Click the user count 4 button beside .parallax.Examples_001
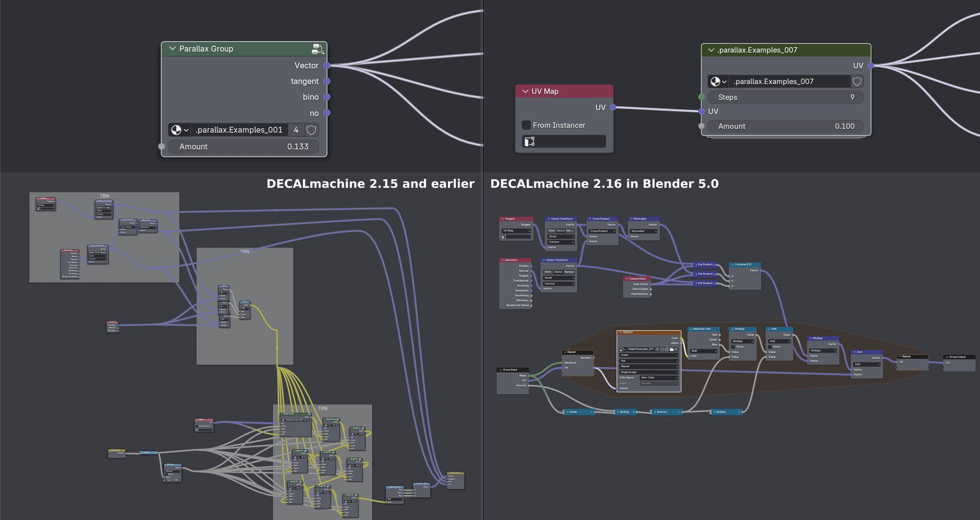Viewport: 980px width, 520px height. 296,130
